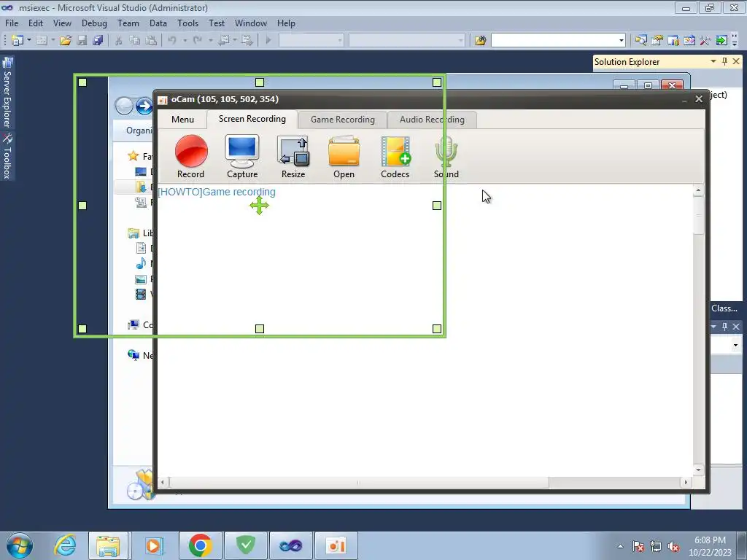The width and height of the screenshot is (747, 560).
Task: Click the Forward arrow in Explorer window
Action: [x=144, y=106]
